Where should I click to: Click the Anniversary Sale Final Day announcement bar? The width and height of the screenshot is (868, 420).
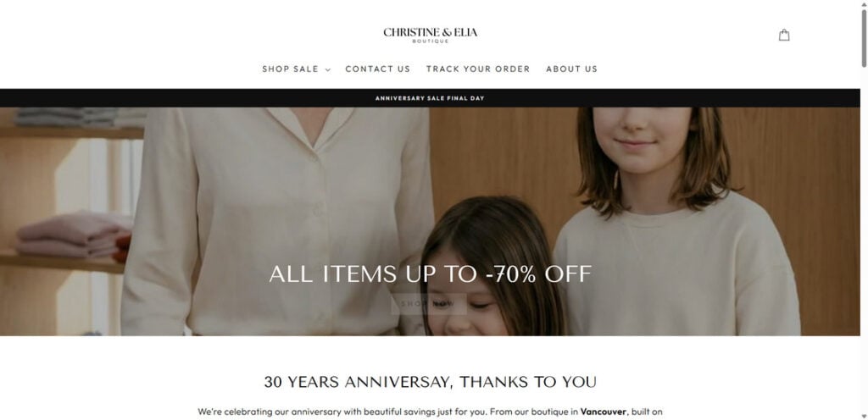(x=430, y=98)
